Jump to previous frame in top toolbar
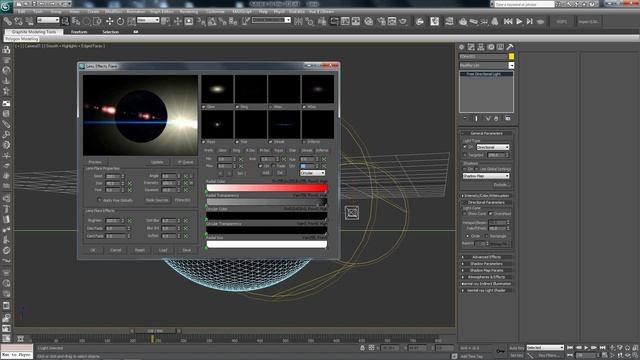Viewport: 640px width, 360px height. click(508, 21)
